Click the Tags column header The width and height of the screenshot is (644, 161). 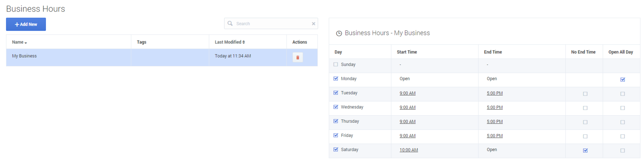point(142,42)
